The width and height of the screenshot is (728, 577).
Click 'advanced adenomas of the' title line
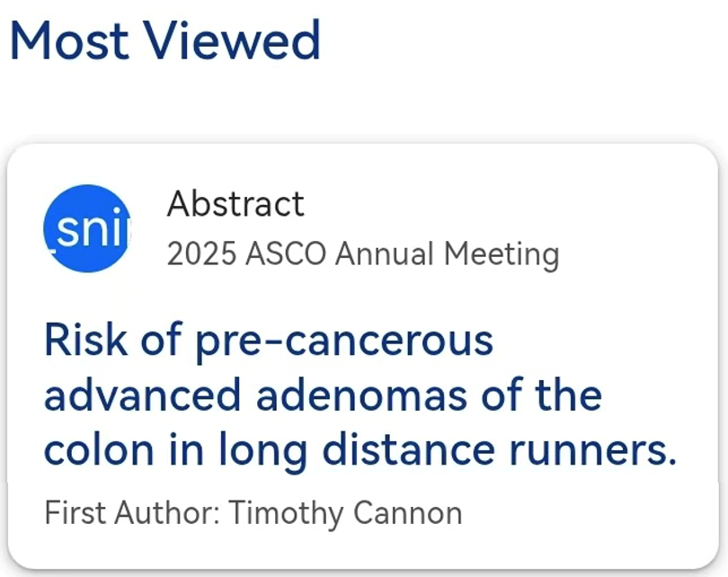click(x=323, y=395)
